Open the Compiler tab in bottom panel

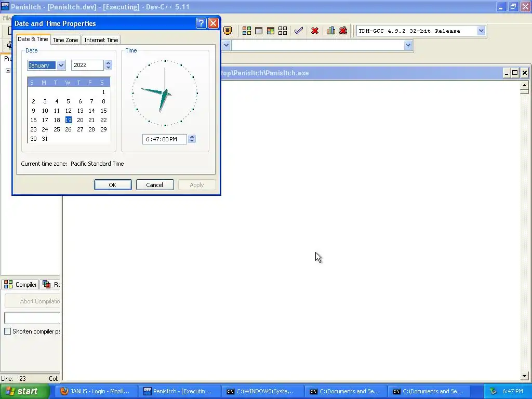click(x=20, y=284)
